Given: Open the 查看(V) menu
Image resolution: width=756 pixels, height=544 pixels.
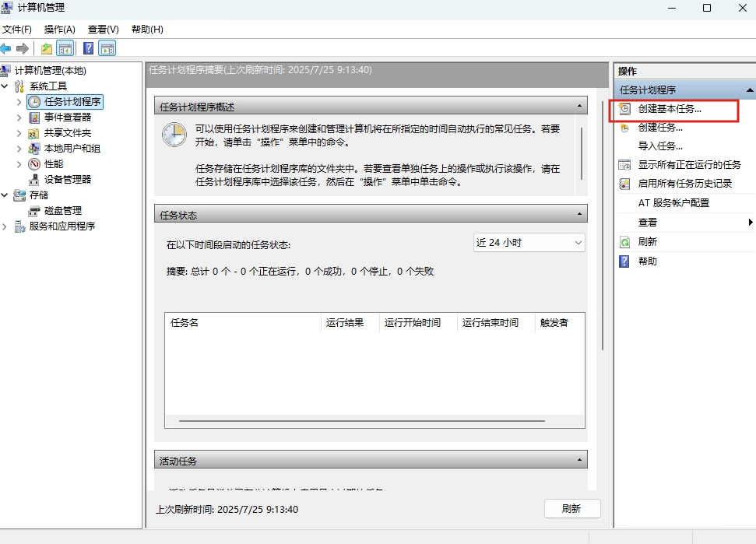Looking at the screenshot, I should 104,30.
